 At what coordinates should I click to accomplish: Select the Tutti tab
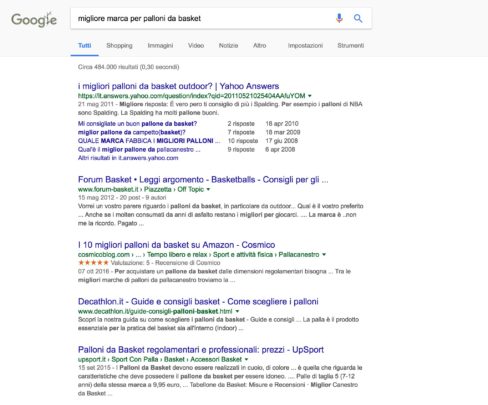[x=85, y=46]
